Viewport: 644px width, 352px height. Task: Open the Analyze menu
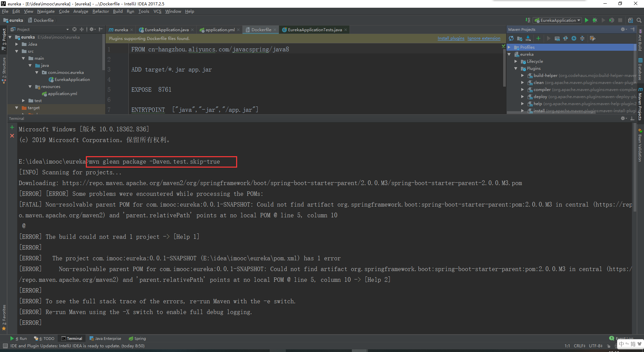click(81, 11)
